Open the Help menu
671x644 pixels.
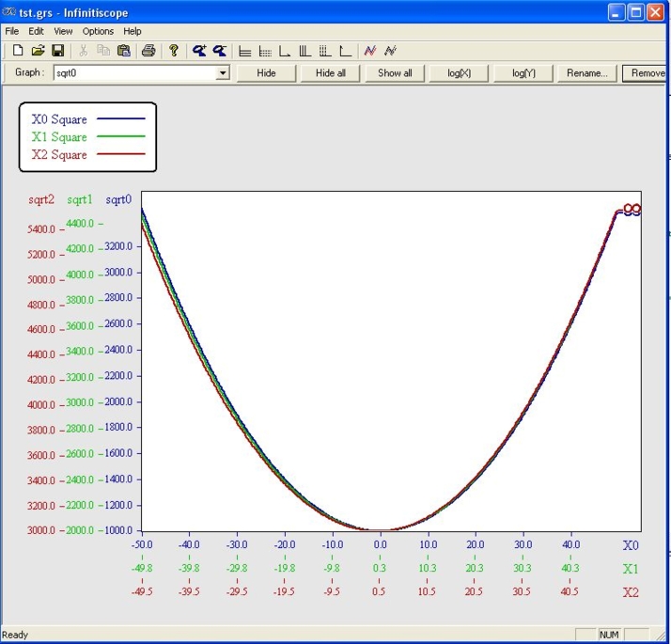[133, 31]
